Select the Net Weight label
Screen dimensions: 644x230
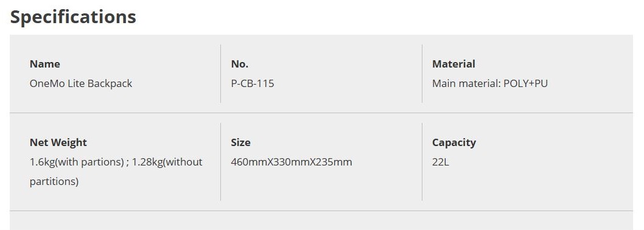58,142
